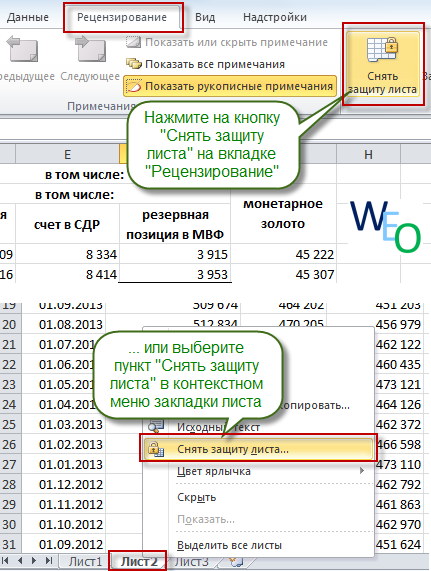
Task: Select the cell with value 462 970
Action: pyautogui.click(x=398, y=524)
